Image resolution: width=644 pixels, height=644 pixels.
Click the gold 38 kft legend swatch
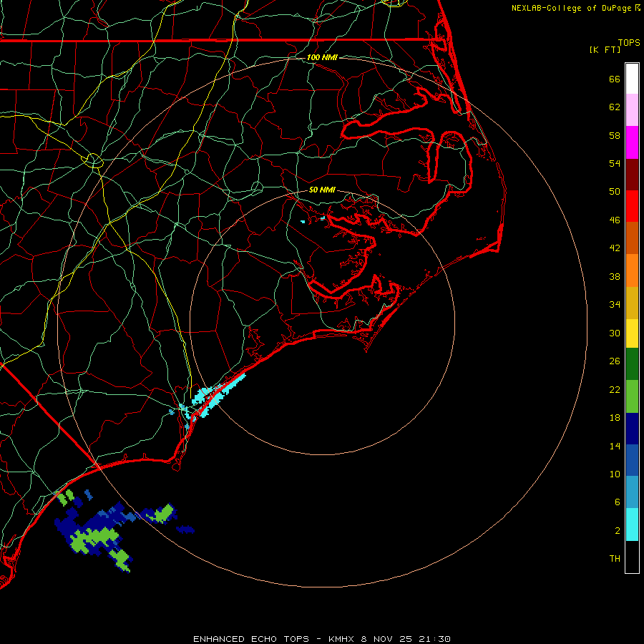(x=632, y=303)
